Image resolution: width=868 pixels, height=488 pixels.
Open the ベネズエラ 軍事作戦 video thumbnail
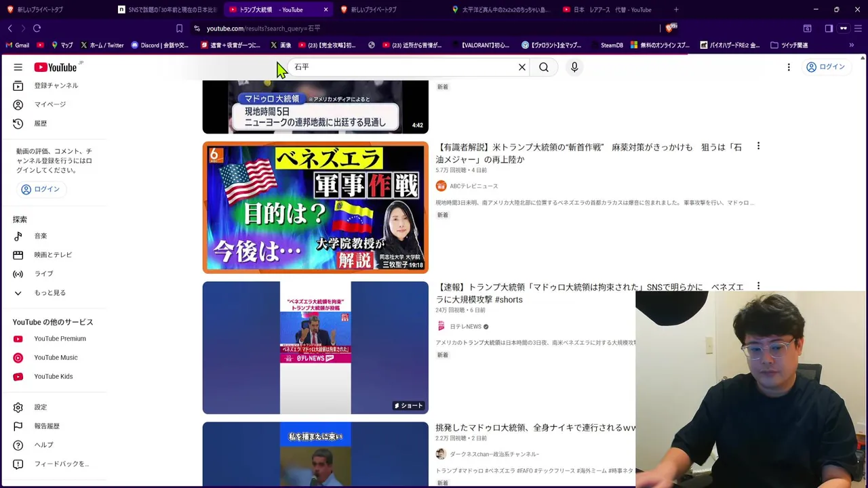pos(315,207)
